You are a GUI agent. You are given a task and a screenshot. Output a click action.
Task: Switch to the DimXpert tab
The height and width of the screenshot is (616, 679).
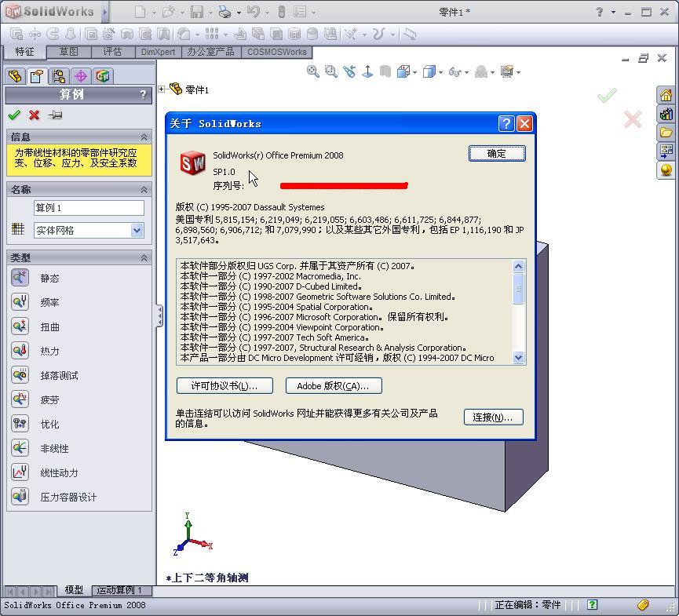point(158,52)
